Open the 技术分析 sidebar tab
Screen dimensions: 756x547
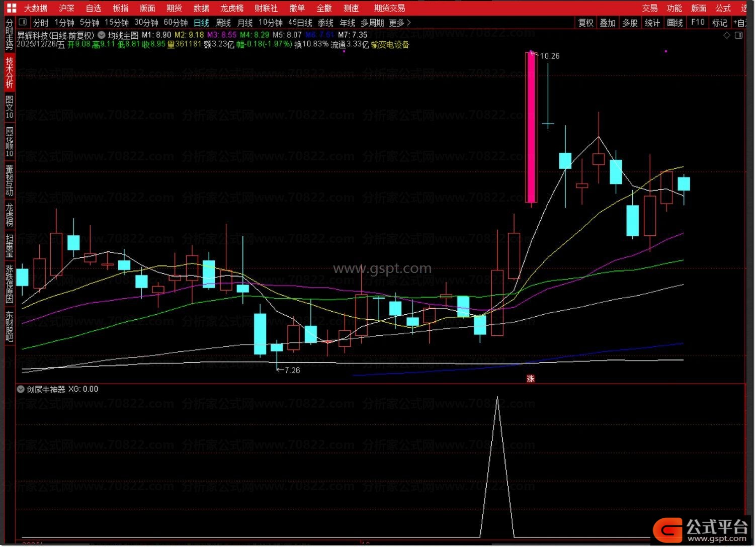tap(9, 72)
